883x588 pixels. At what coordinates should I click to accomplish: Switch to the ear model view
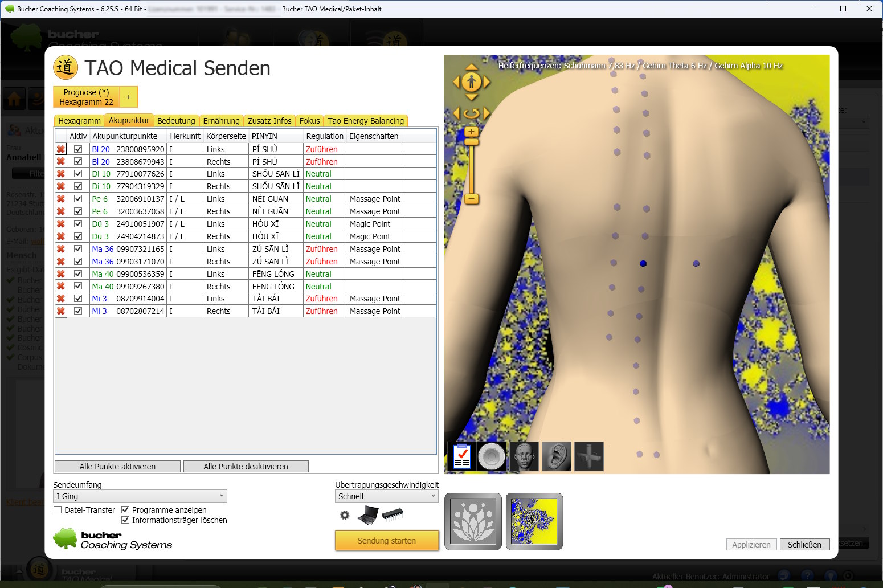pyautogui.click(x=556, y=456)
